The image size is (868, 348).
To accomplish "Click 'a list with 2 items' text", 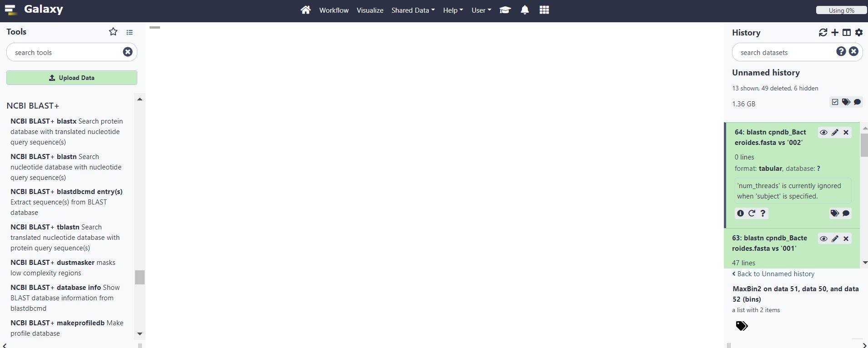I will (x=756, y=310).
